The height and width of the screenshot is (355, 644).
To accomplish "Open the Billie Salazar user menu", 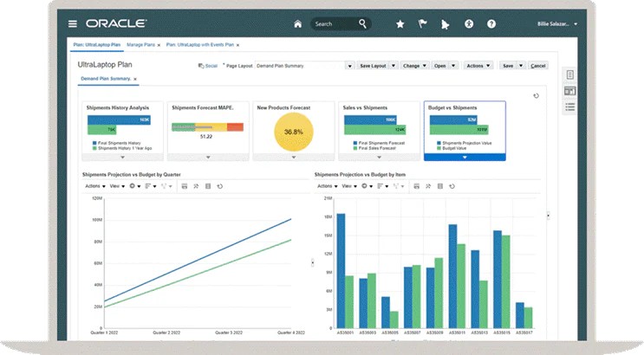I will point(557,23).
